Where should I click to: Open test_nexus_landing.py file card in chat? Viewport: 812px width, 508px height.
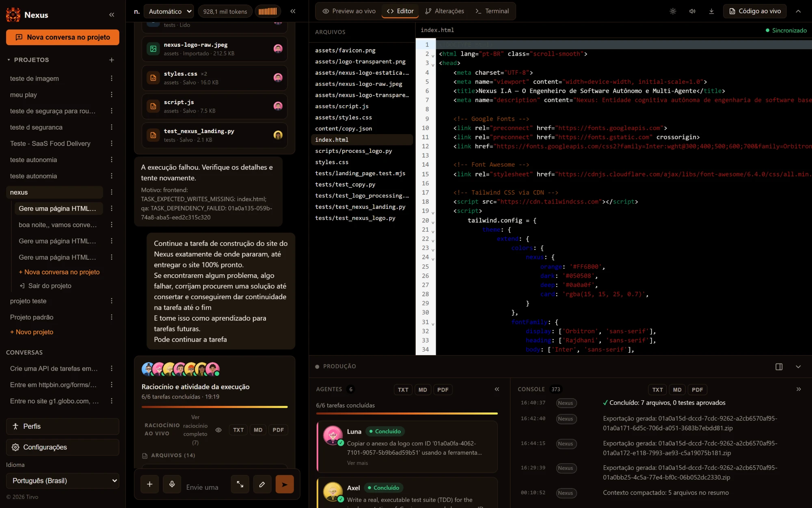(x=214, y=135)
